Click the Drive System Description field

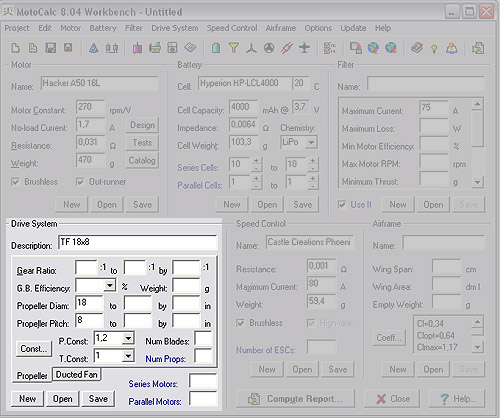[x=138, y=242]
